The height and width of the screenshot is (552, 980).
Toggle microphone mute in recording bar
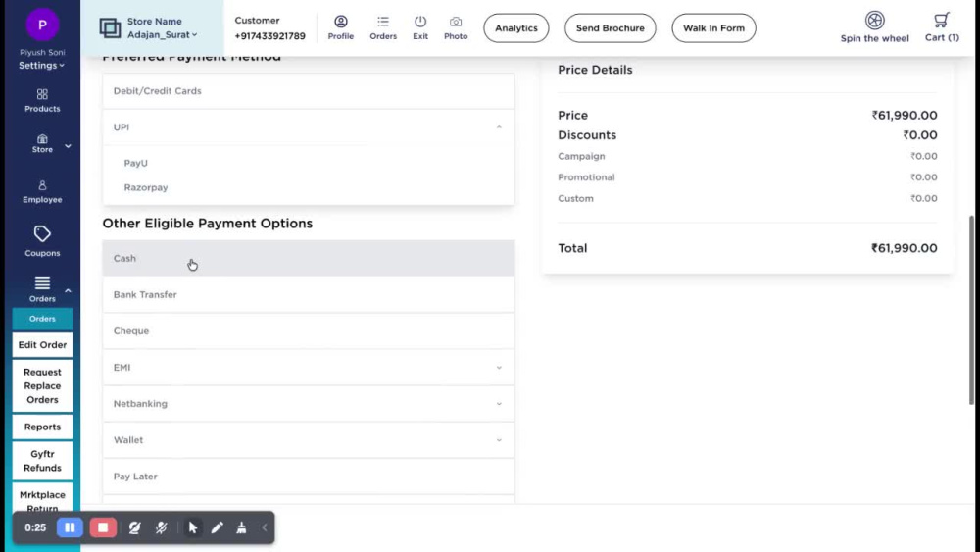pyautogui.click(x=162, y=527)
